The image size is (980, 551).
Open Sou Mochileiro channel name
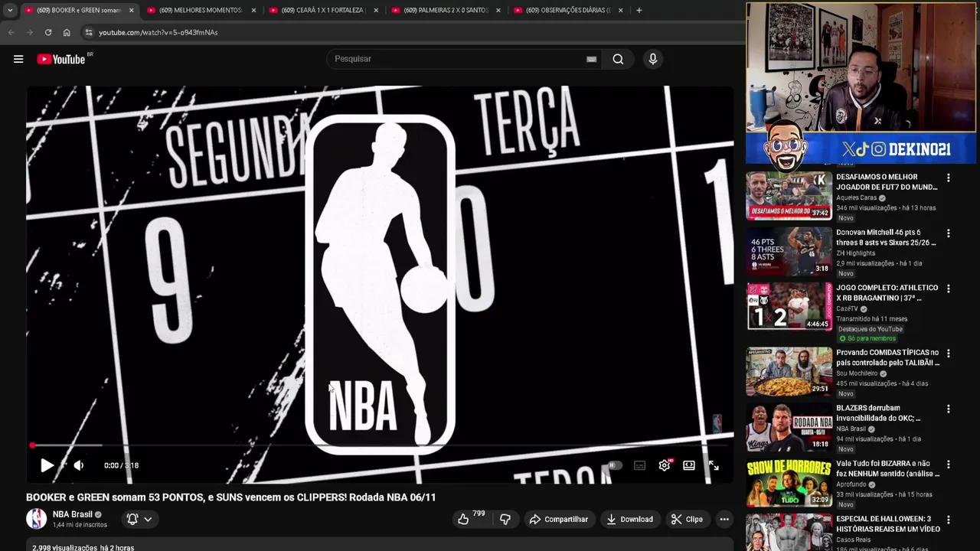tap(857, 373)
